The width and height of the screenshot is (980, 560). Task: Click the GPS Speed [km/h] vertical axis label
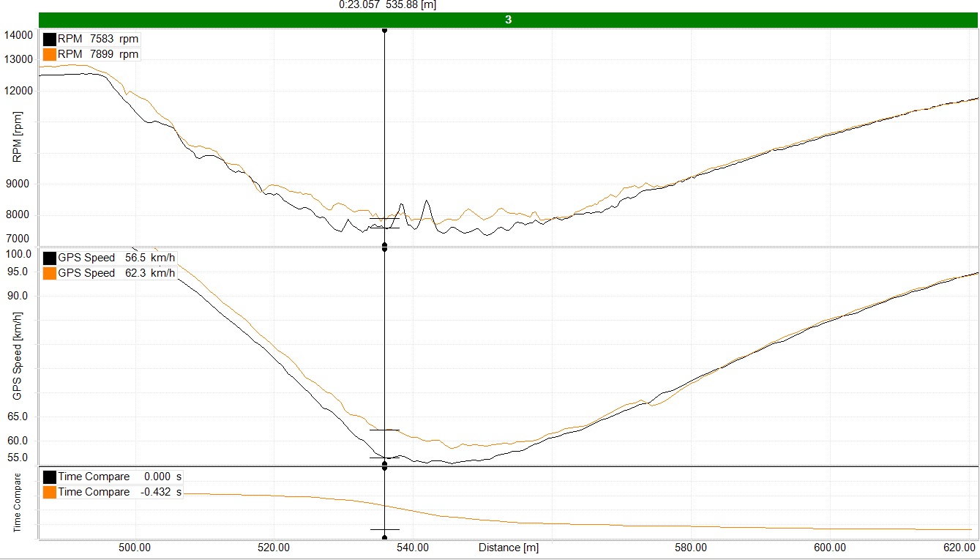coord(18,356)
